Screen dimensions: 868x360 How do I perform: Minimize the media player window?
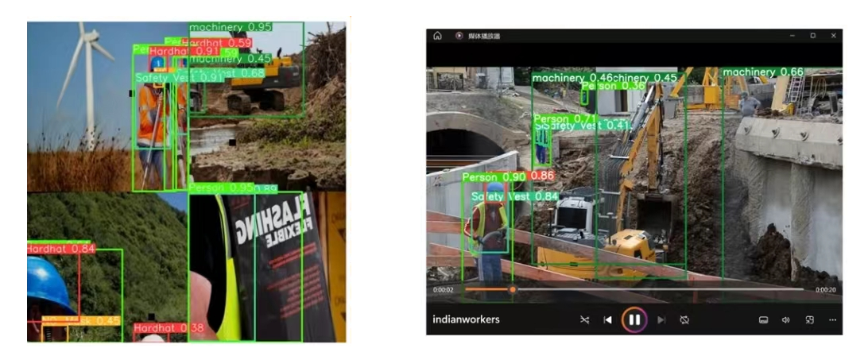click(792, 36)
